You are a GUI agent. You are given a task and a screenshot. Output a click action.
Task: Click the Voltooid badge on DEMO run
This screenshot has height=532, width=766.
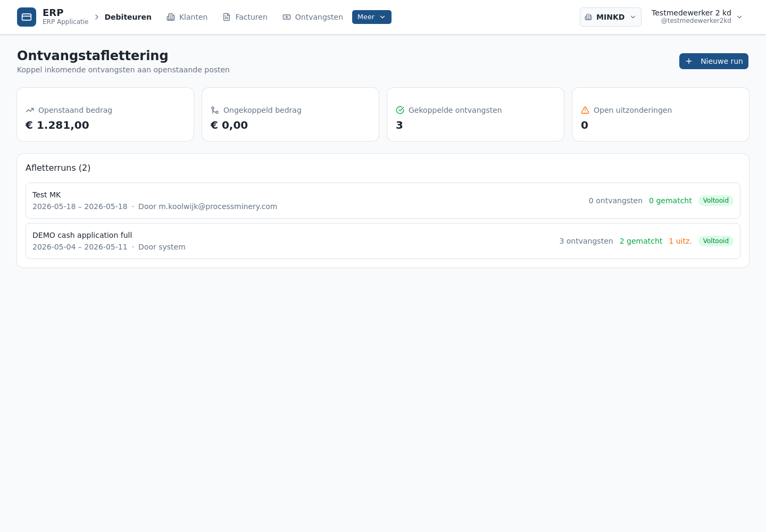[x=716, y=241]
